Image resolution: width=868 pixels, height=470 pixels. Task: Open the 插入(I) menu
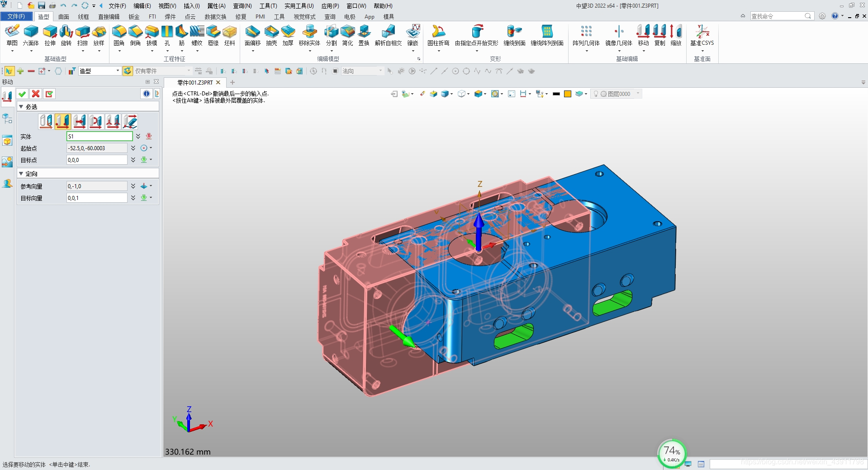tap(190, 6)
